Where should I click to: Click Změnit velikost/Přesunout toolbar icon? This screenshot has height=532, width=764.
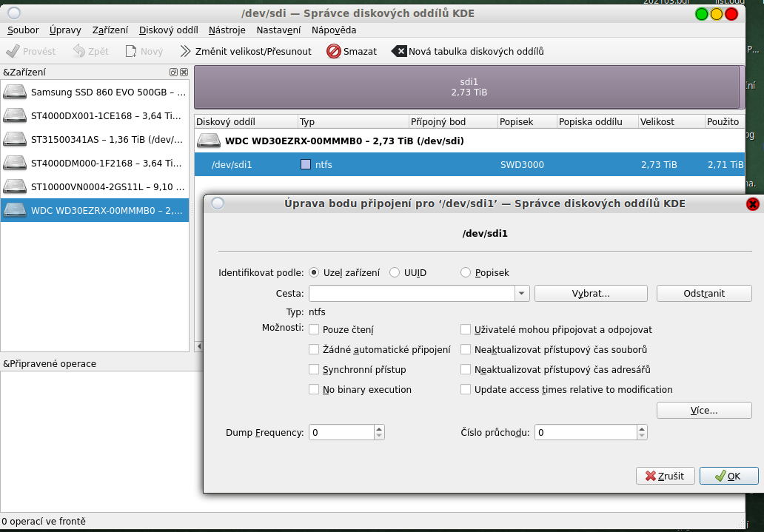coord(186,51)
